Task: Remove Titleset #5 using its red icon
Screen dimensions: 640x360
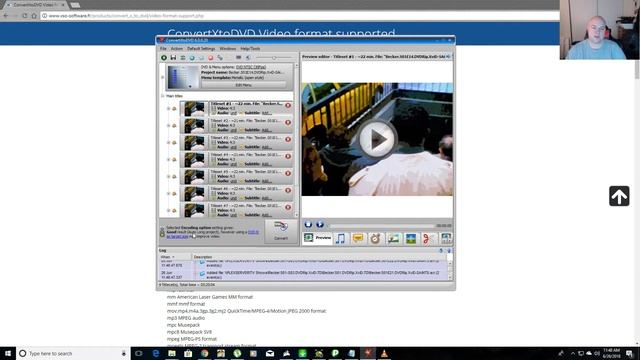Action: (x=288, y=173)
